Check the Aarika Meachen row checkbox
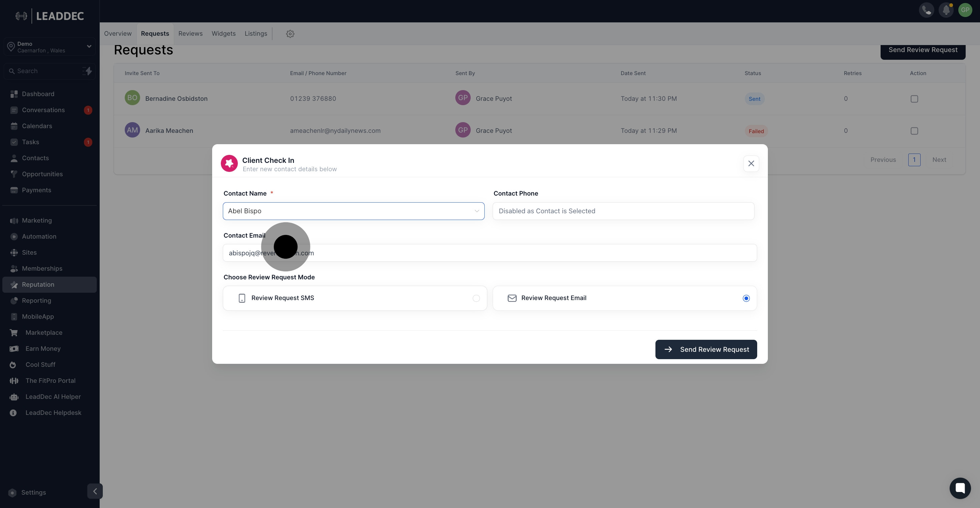 (x=914, y=131)
